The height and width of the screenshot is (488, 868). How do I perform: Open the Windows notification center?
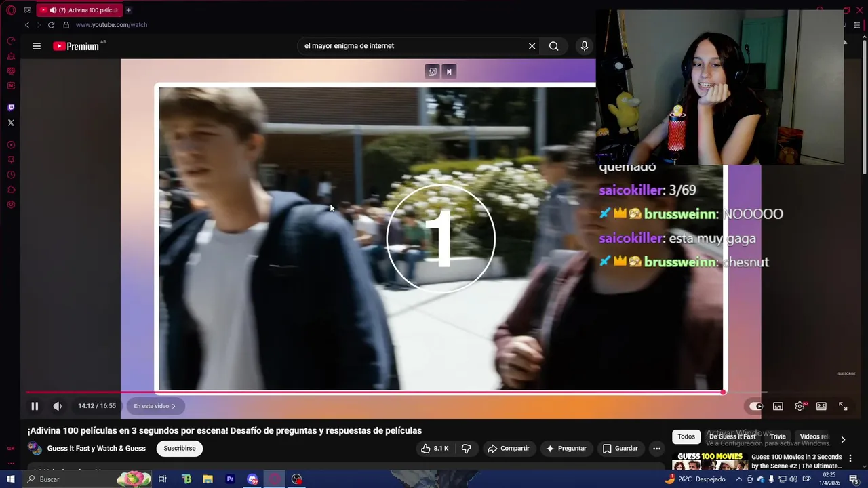[x=854, y=479]
